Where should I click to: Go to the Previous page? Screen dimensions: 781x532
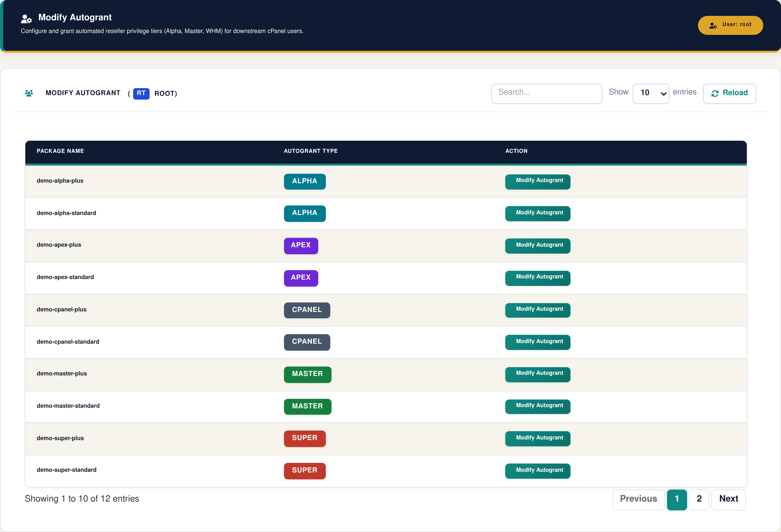pyautogui.click(x=638, y=500)
